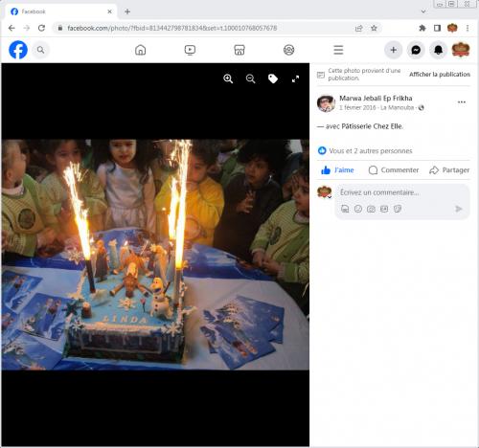
Task: Open Chrome profile avatar
Action: [452, 28]
